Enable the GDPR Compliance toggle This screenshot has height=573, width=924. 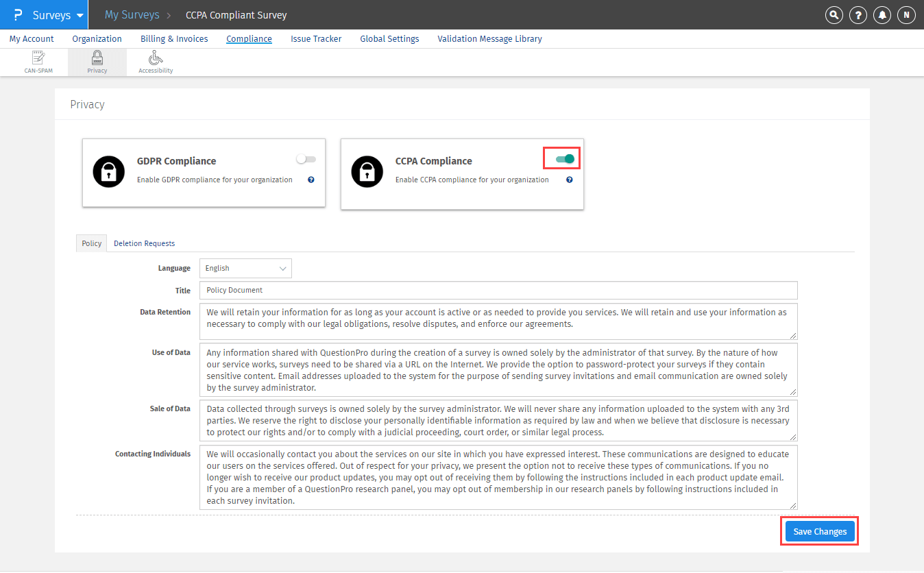(x=306, y=159)
